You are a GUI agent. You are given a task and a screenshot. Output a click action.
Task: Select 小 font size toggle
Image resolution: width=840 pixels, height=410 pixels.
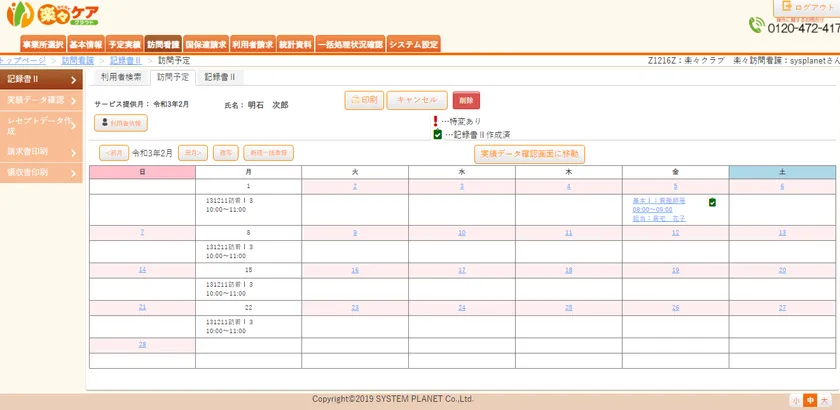(796, 400)
